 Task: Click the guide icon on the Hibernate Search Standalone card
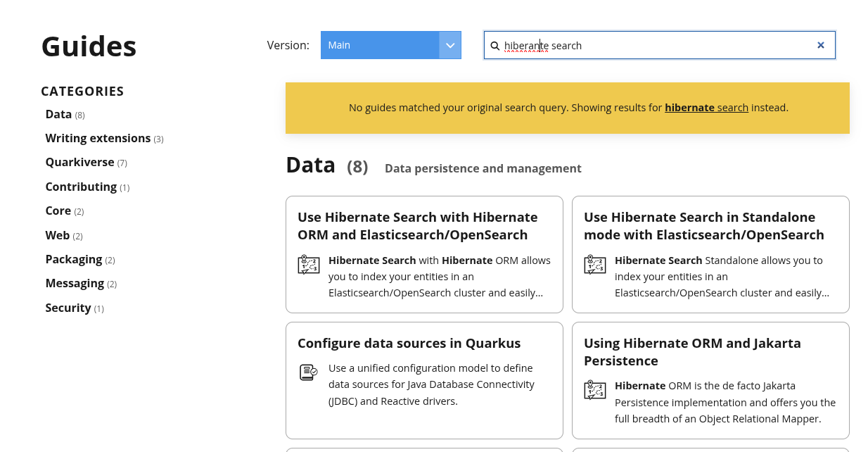click(x=595, y=265)
